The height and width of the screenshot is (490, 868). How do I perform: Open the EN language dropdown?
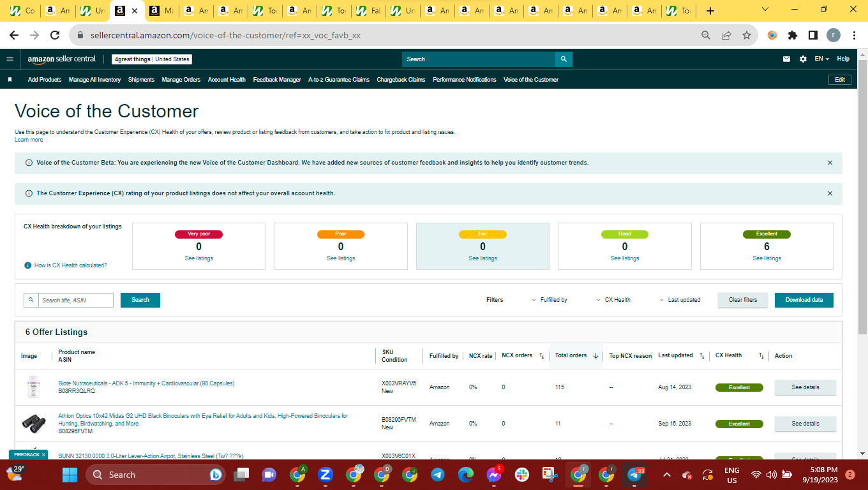pyautogui.click(x=822, y=59)
